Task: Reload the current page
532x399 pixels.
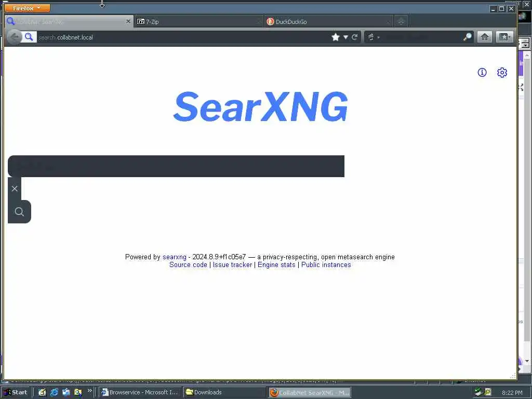Action: (354, 37)
